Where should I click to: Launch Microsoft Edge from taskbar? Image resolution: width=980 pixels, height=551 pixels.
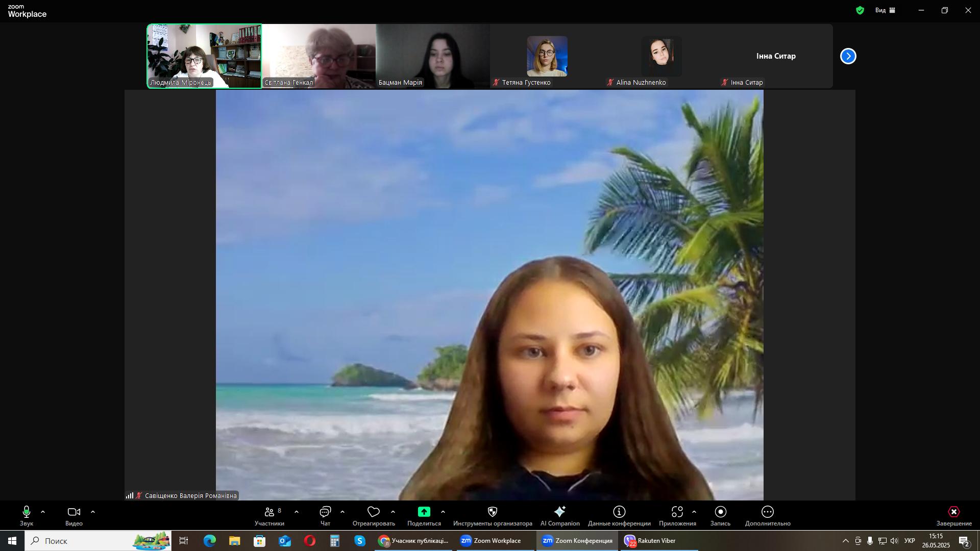pyautogui.click(x=210, y=541)
